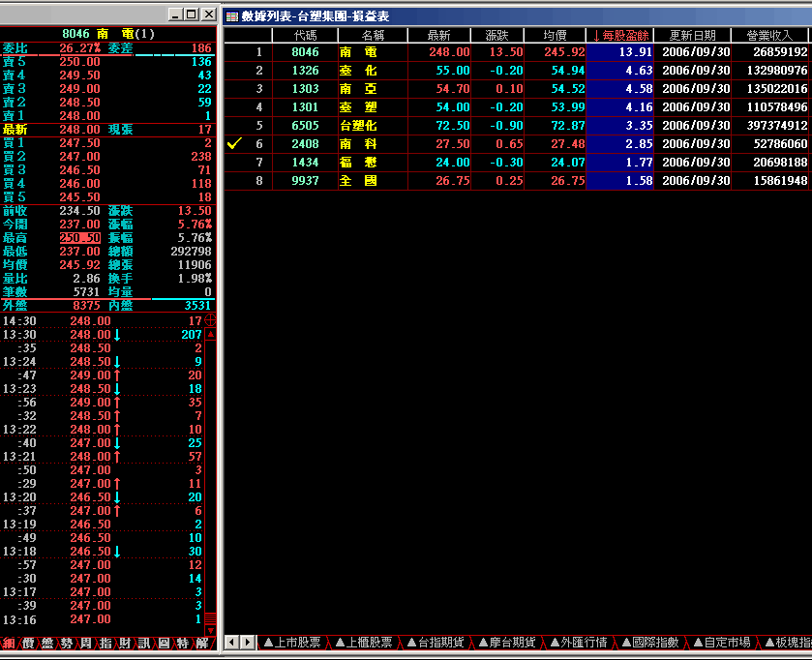The image size is (812, 660).
Task: Switch to the 訊 tab
Action: coord(144,644)
